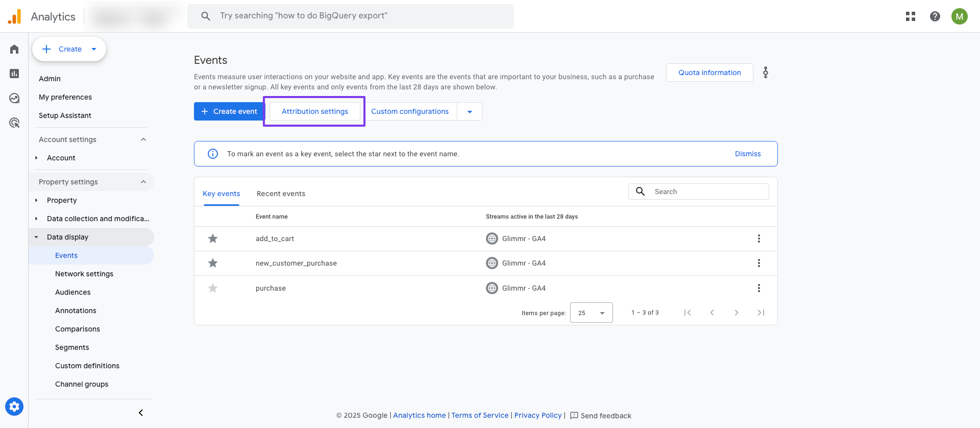Open the Terms of Service link
The image size is (980, 428).
480,415
